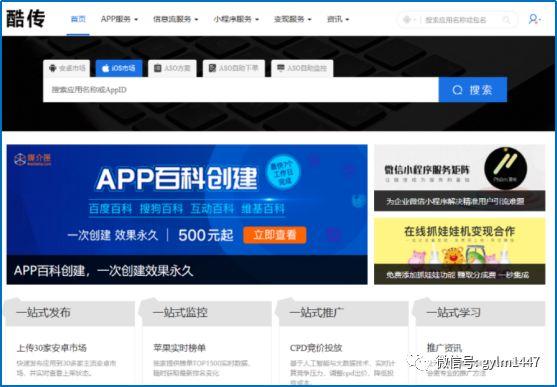Open the 上传30家安卓市场 link
The width and height of the screenshot is (557, 387).
point(52,348)
